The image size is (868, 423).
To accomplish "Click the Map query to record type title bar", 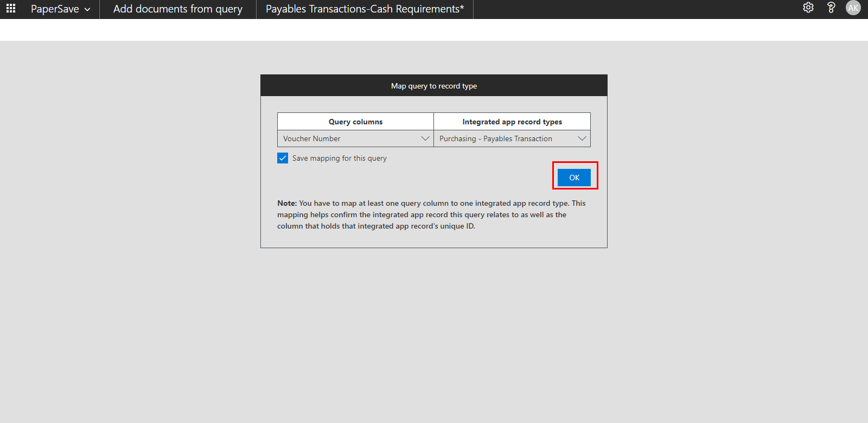I will click(433, 86).
